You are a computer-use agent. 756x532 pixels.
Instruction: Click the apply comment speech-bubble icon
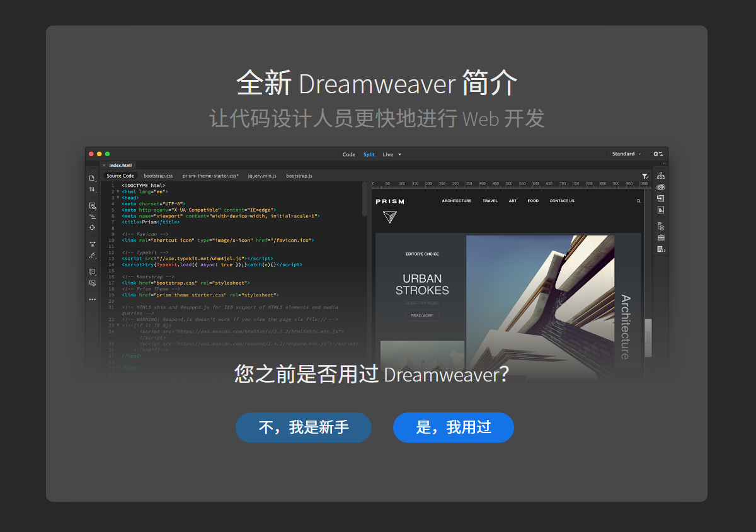[92, 272]
